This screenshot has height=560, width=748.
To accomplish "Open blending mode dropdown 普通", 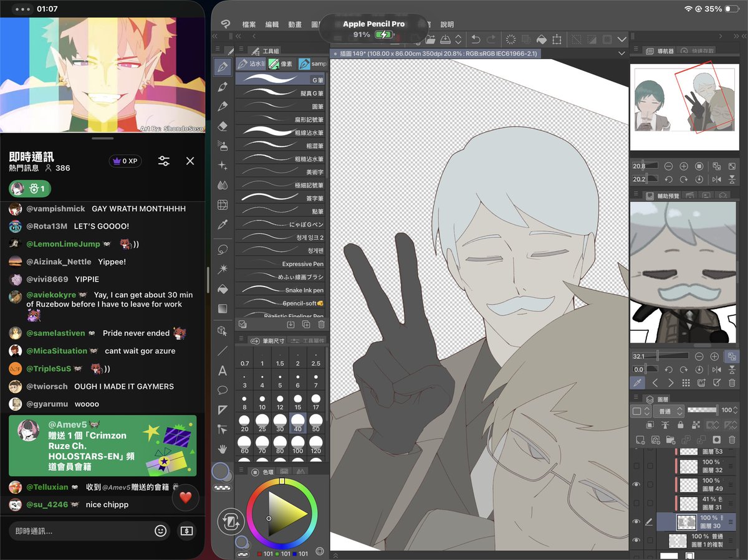I will coord(668,411).
